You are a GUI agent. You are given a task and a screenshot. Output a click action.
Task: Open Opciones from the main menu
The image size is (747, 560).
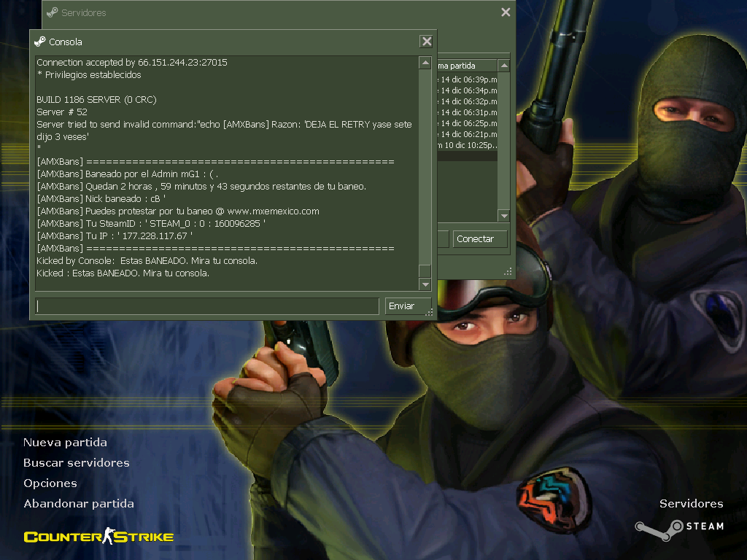(50, 483)
